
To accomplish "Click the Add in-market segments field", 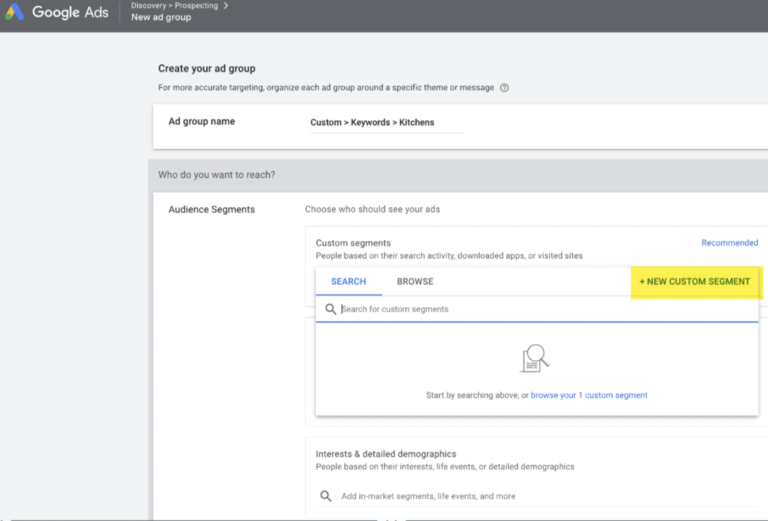I will (x=428, y=496).
